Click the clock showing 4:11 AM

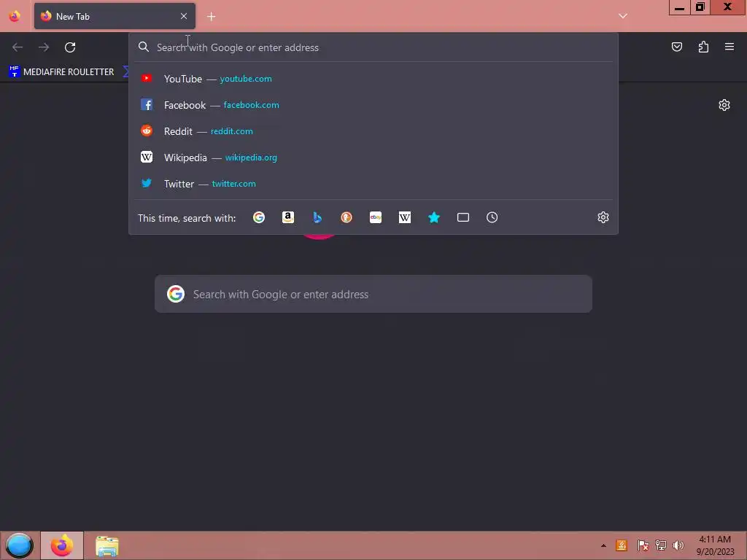[715, 545]
